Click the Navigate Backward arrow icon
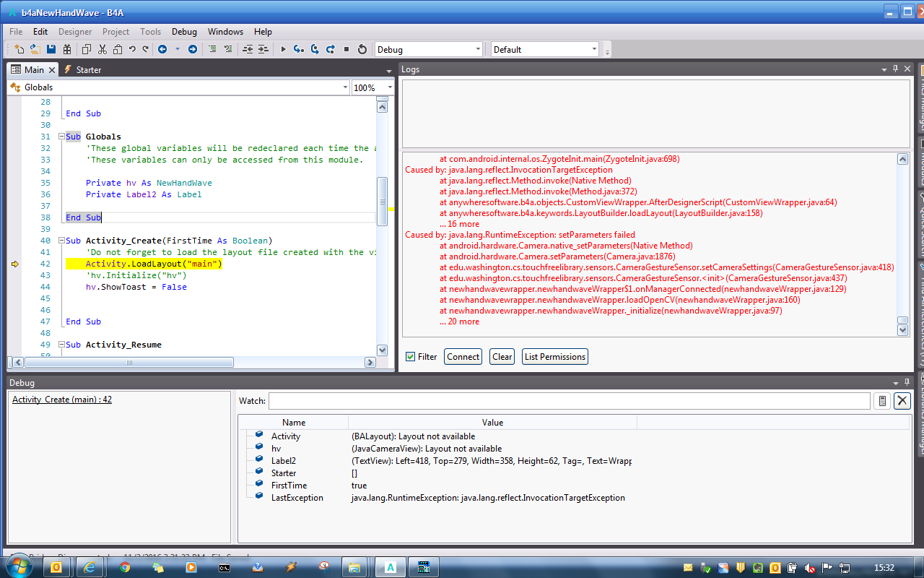924x578 pixels. click(x=162, y=49)
